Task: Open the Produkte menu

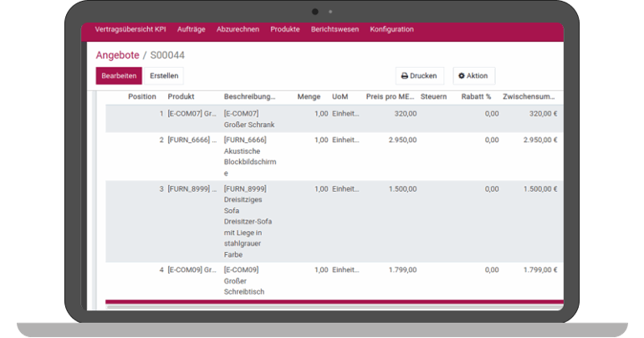Action: [285, 29]
